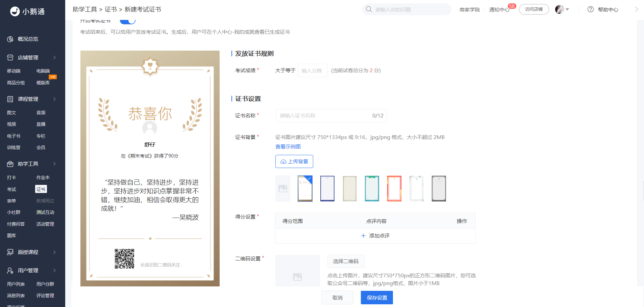Expand the 店铺管理 sidebar section
644x307 pixels.
(x=54, y=58)
